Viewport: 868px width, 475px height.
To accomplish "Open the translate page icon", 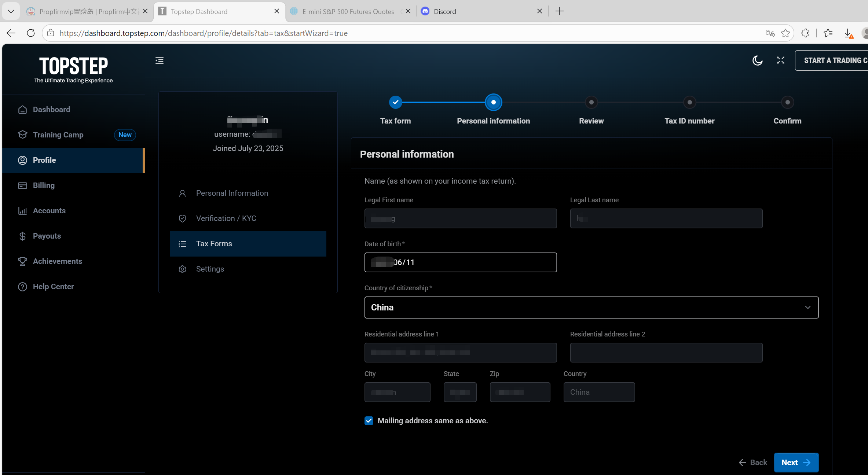I will [x=770, y=33].
